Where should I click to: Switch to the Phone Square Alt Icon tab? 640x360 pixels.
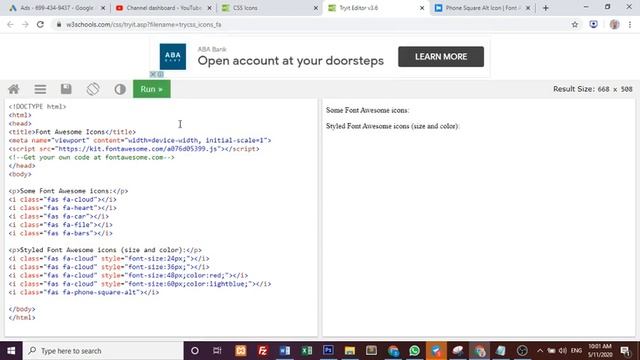pos(482,8)
